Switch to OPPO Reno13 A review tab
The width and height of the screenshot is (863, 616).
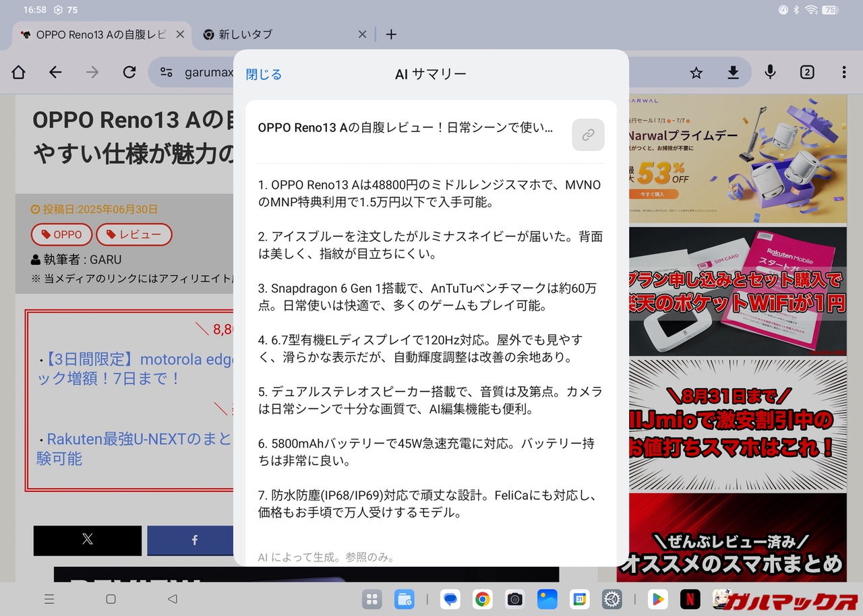tap(101, 34)
